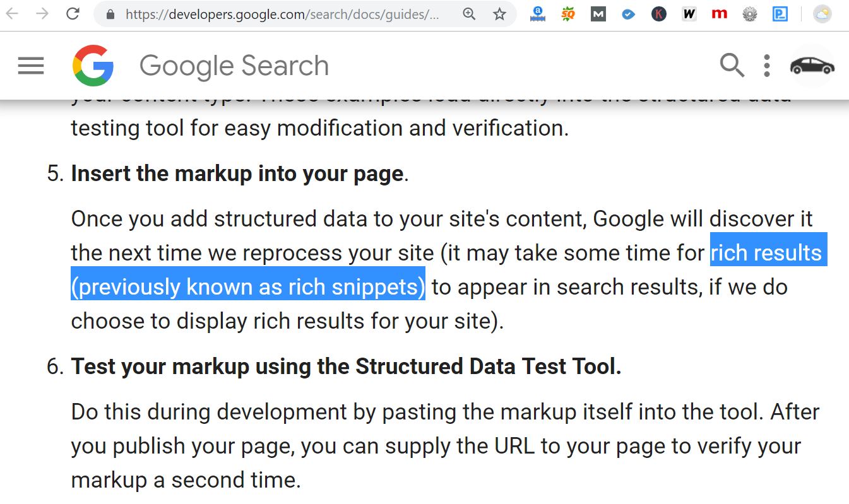
Task: Open the Amazon 'a' extension icon
Action: pyautogui.click(x=537, y=14)
